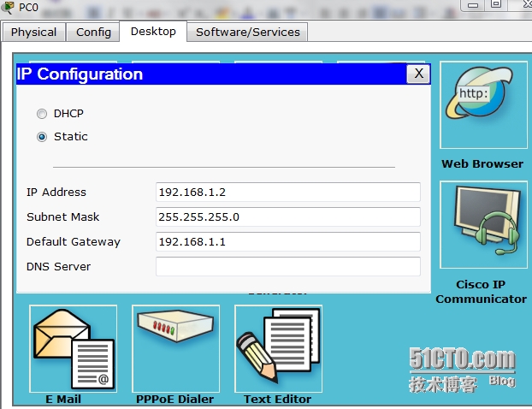Launch the Cisco IP Communicator icon
Viewport: 532px width, 409px height.
click(x=483, y=225)
